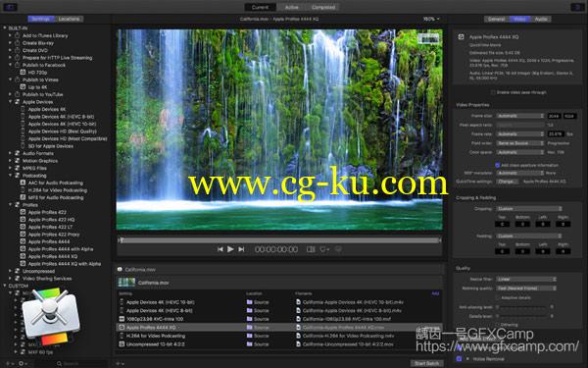Adjust the Anti-aliasing level slider
This screenshot has width=588, height=368.
click(521, 307)
